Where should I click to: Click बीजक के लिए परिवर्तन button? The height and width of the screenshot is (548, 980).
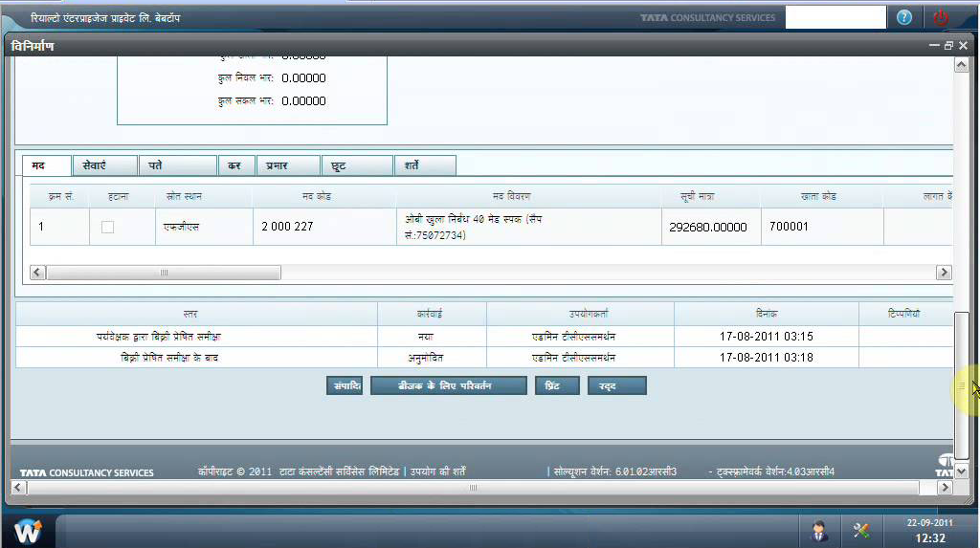tap(448, 385)
